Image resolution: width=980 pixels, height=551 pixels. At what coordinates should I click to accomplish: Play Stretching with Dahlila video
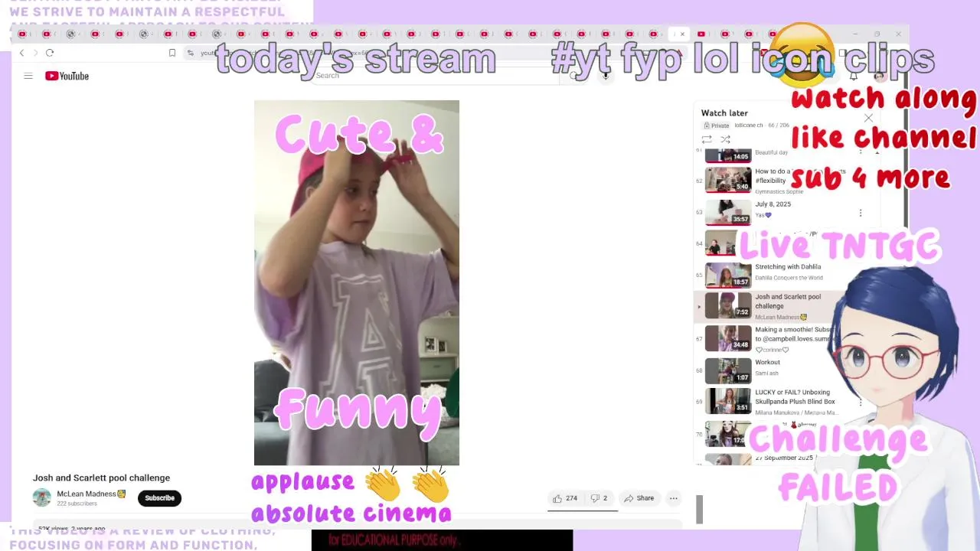pyautogui.click(x=728, y=275)
